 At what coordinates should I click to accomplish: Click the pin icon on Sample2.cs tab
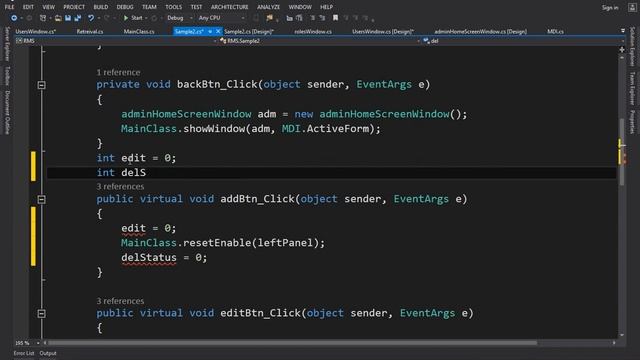coord(210,31)
